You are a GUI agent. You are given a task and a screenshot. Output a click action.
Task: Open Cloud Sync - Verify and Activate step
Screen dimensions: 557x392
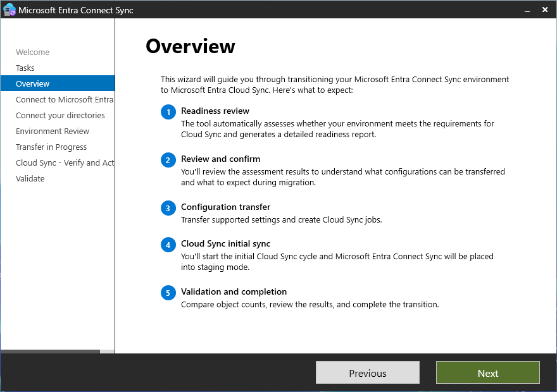65,163
